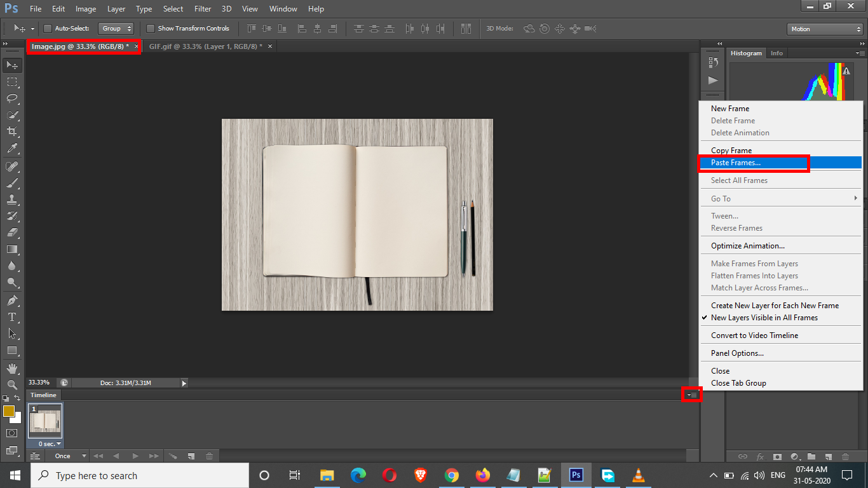Screen dimensions: 868x488
Task: Open the Filter menu
Action: tap(203, 9)
